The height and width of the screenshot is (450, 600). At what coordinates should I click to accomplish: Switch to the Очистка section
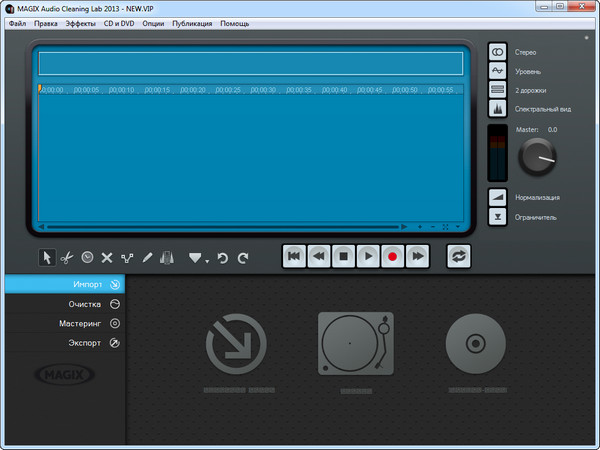click(65, 304)
